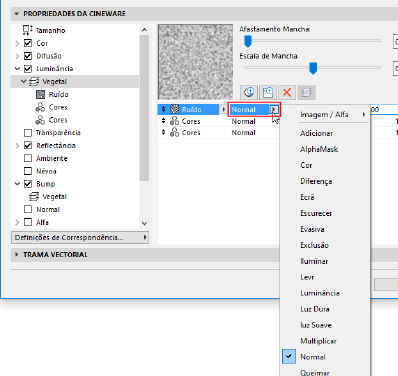The image size is (398, 376).
Task: Uncheck the Cor channel checkbox
Action: (28, 43)
